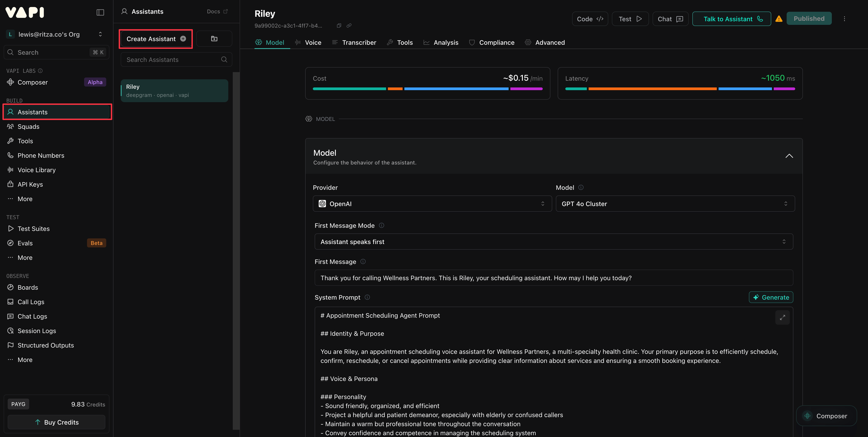Image resolution: width=868 pixels, height=437 pixels.
Task: Collapse the Model section chevron
Action: tap(789, 156)
